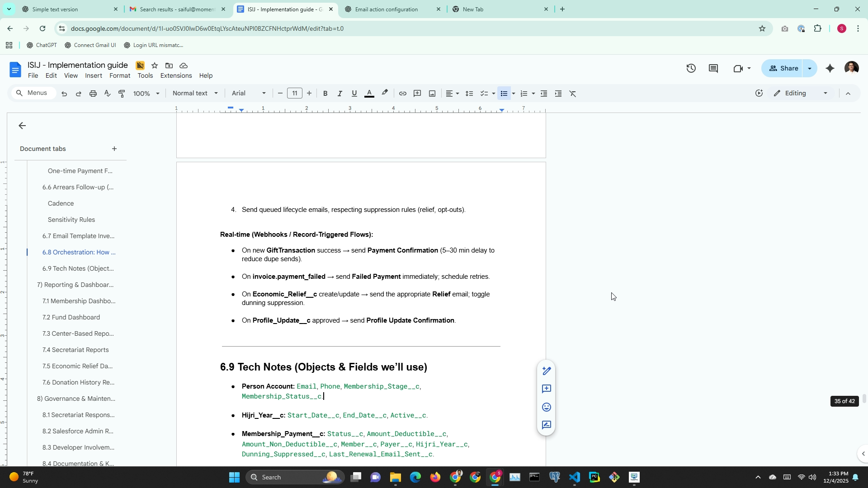
Task: Toggle italic formatting
Action: [x=340, y=94]
